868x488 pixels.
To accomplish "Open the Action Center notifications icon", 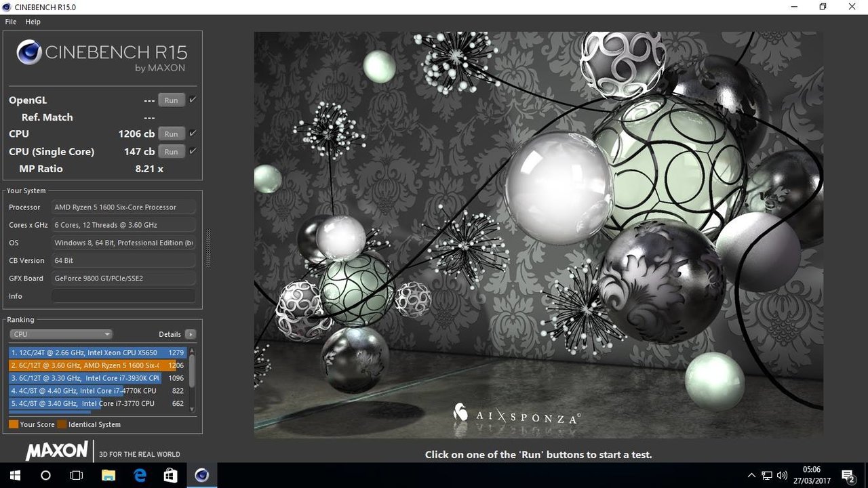I will [847, 475].
